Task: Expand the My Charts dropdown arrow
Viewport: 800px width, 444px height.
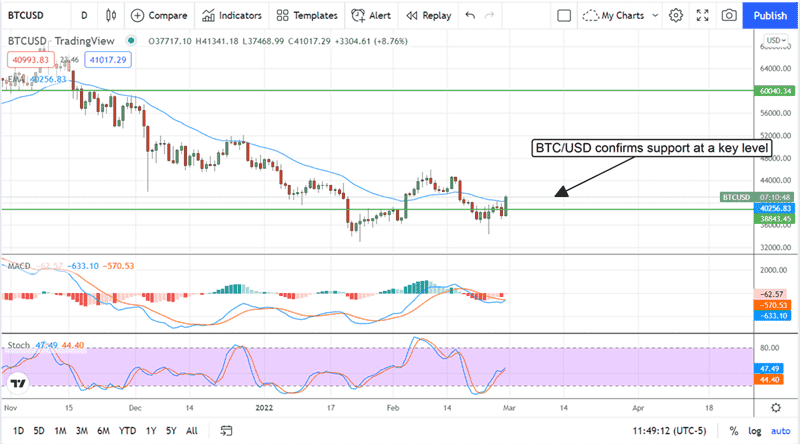Action: coord(655,15)
